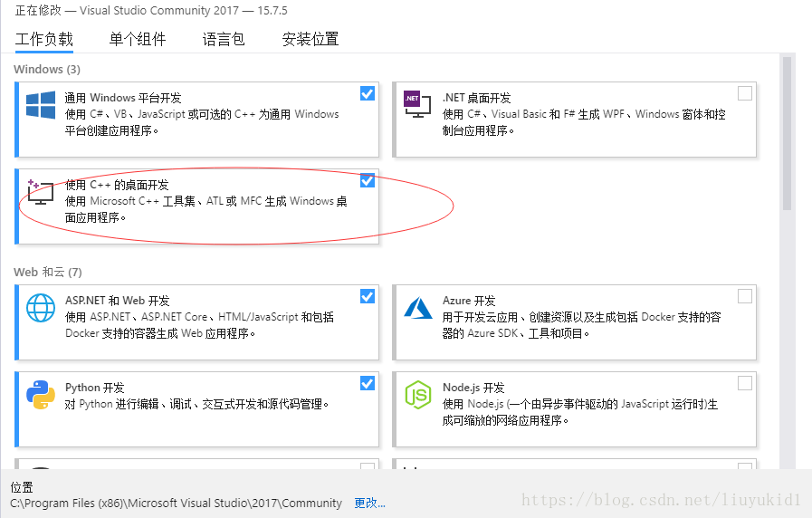Uncheck the Python 开发 workload
The width and height of the screenshot is (812, 518).
click(x=368, y=383)
